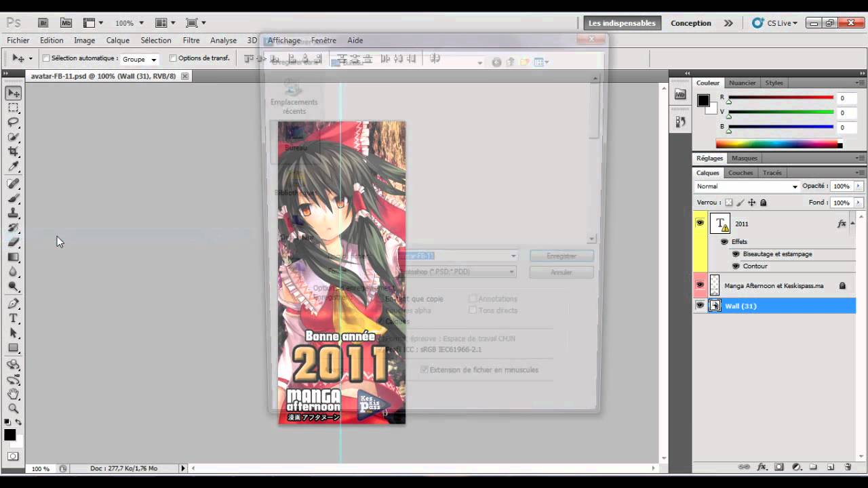
Task: Hide the Manga Afternoon et Keskispass layer
Action: point(700,285)
